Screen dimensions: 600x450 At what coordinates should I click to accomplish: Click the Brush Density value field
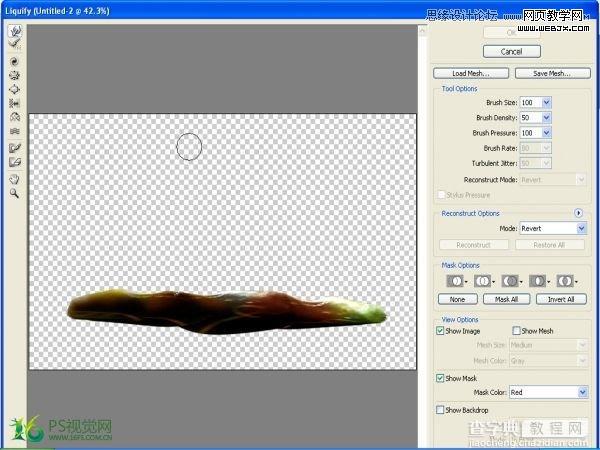coord(531,118)
